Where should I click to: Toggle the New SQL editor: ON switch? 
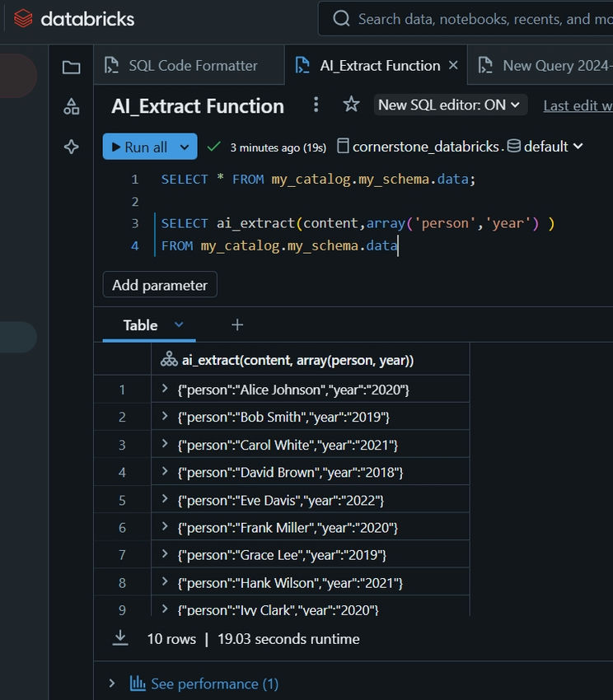click(x=451, y=105)
